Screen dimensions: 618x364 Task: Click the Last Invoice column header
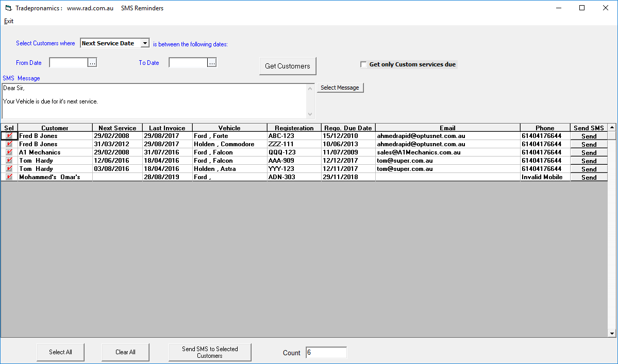pos(167,128)
